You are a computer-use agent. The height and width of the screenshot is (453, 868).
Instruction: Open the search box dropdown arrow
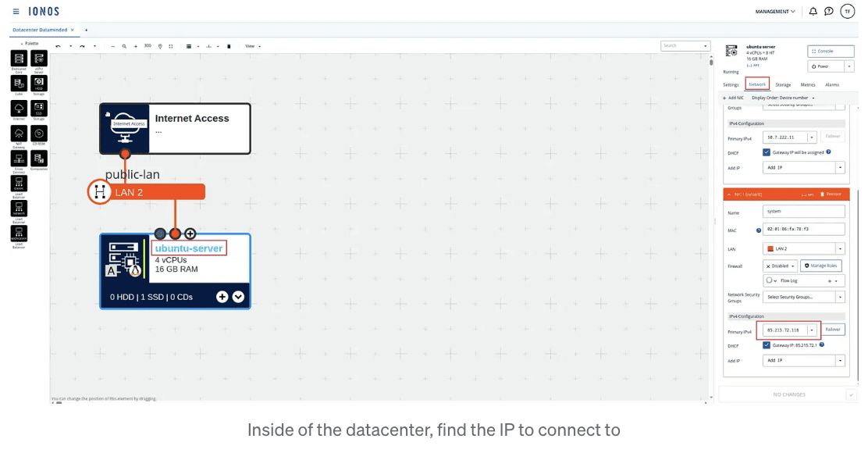(x=706, y=46)
